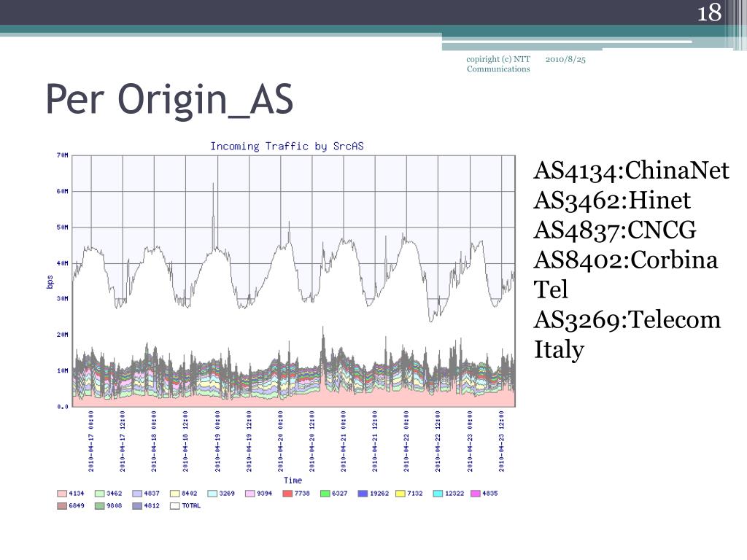The width and height of the screenshot is (747, 560).
Task: Click x-axis label '2010-04-17 00:00'
Action: [x=91, y=441]
